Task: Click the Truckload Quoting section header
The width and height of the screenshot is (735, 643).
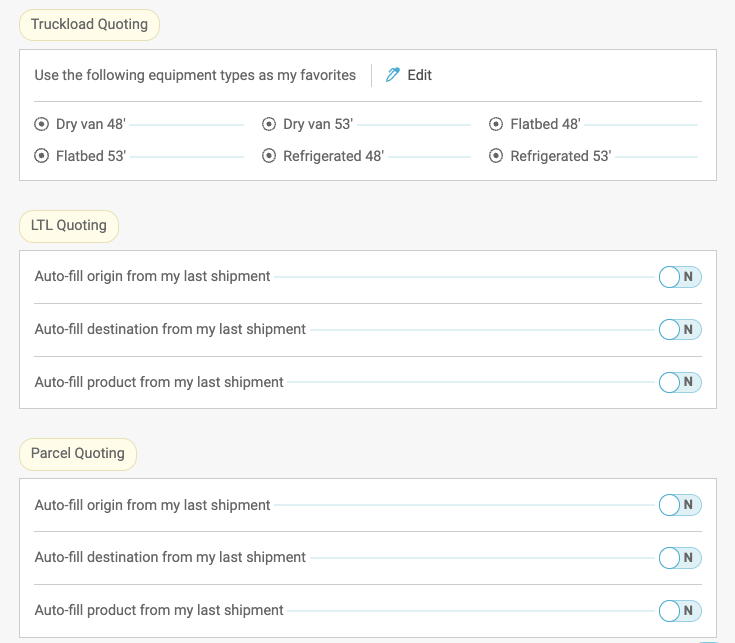Action: click(x=89, y=25)
